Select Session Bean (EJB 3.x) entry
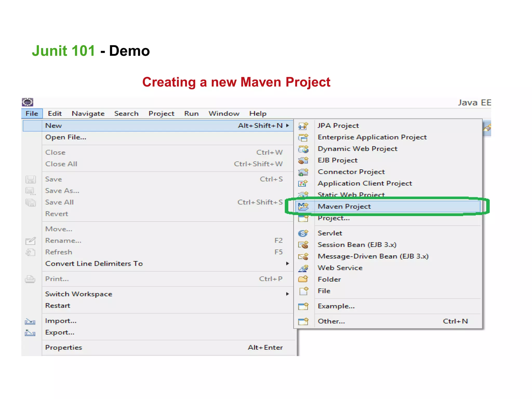 (388, 245)
